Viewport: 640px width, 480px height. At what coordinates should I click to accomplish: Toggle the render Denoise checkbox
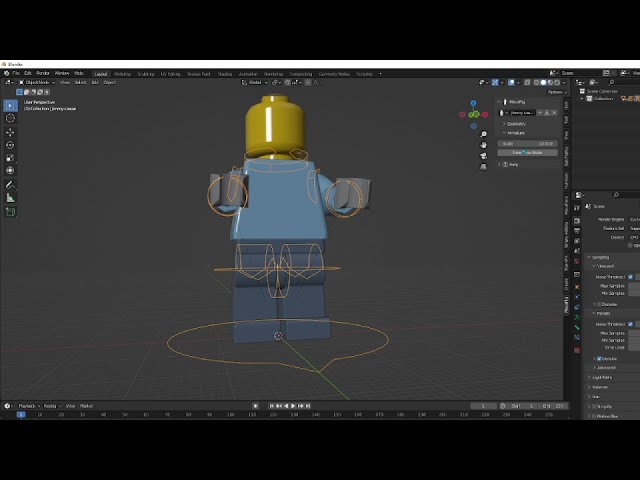click(x=599, y=359)
